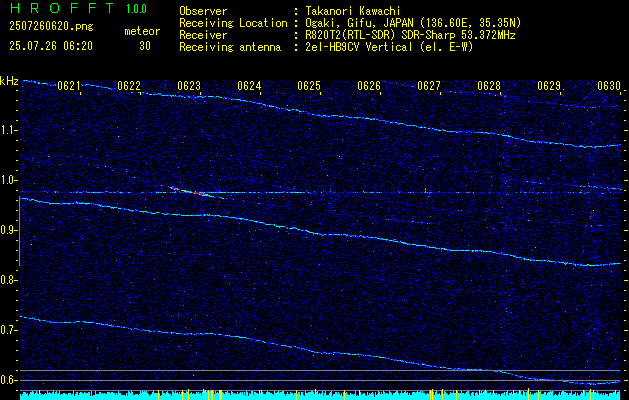Image resolution: width=629 pixels, height=400 pixels.
Task: Click the 0622 time marker
Action: [x=129, y=86]
